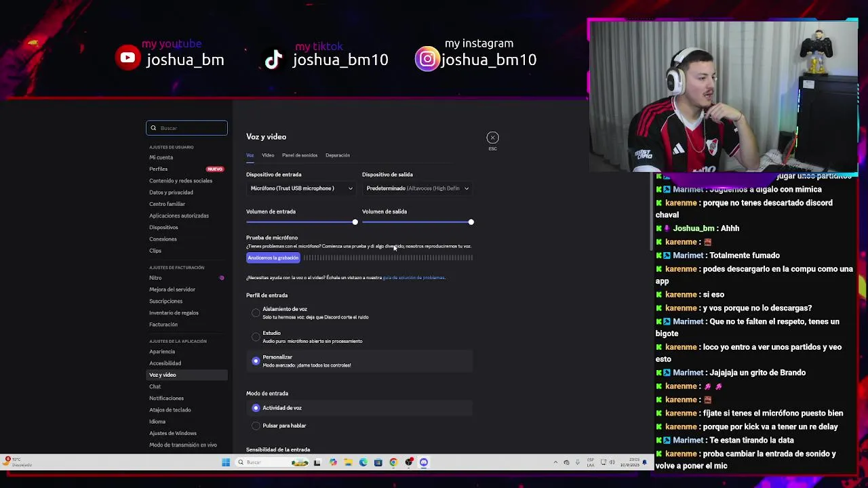Choose Actividad de voz input mode

(x=256, y=408)
